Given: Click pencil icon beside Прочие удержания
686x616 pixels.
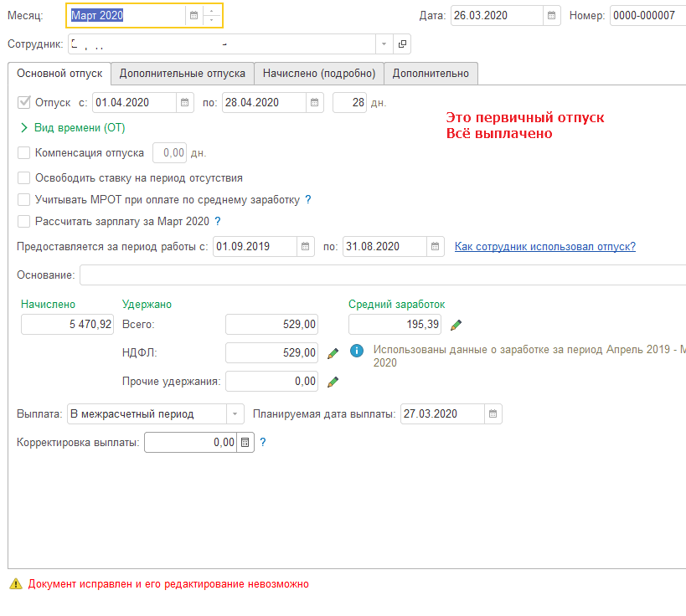Looking at the screenshot, I should coord(333,382).
